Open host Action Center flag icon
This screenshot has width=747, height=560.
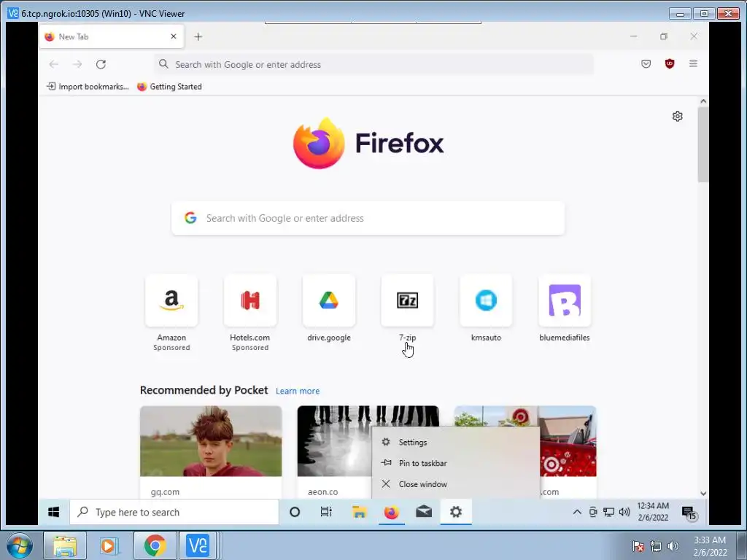click(x=638, y=546)
